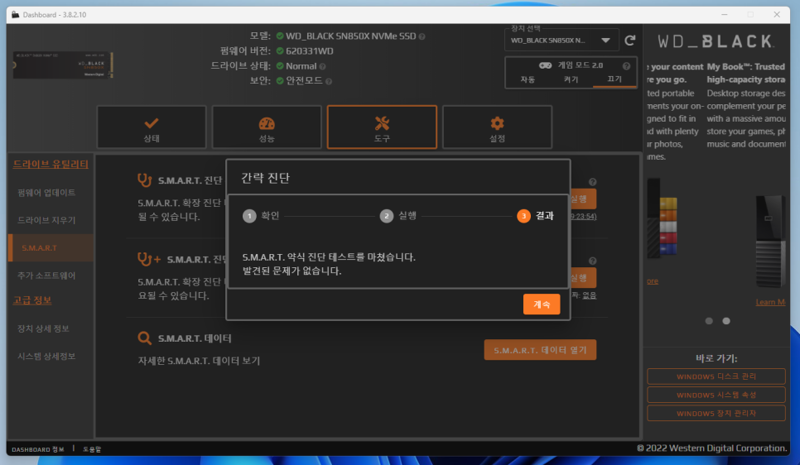Minimize the Dashboard window
Image resolution: width=800 pixels, height=465 pixels.
click(x=724, y=15)
